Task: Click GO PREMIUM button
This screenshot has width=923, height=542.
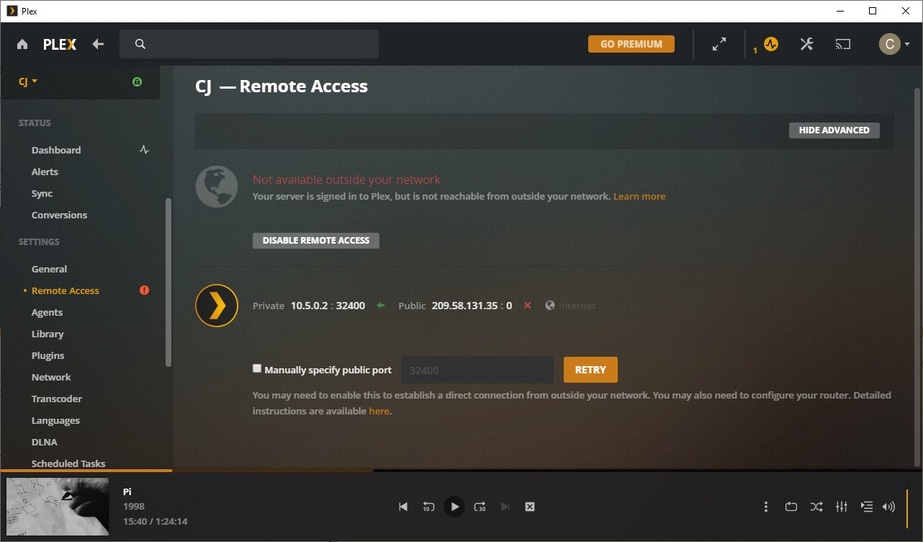Action: (631, 44)
